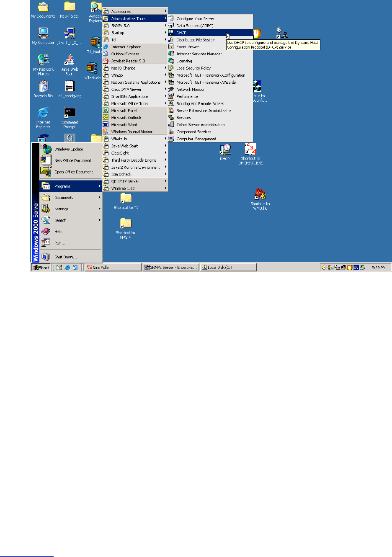Open Telnet Server Administration
Image resolution: width=392 pixels, height=557 pixels.
(x=210, y=124)
